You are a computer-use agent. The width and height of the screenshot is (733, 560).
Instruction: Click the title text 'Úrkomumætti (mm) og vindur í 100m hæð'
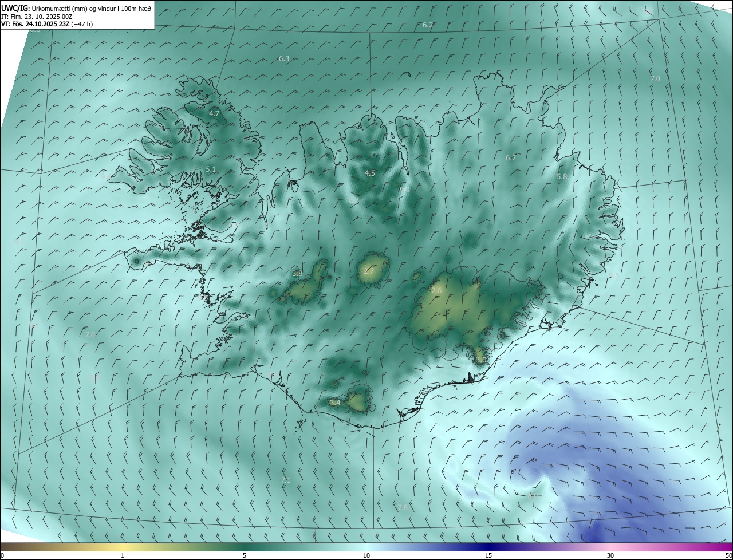pyautogui.click(x=92, y=8)
